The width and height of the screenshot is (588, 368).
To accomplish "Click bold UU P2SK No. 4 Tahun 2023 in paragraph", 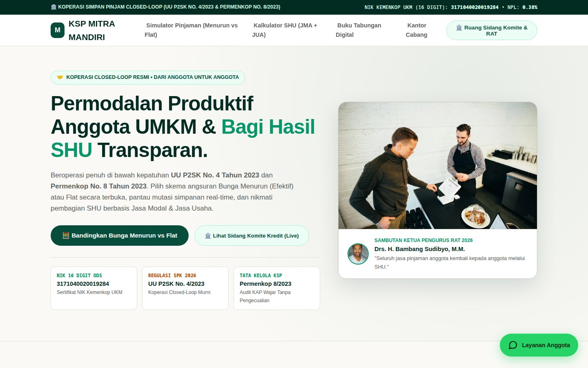I will tap(215, 175).
